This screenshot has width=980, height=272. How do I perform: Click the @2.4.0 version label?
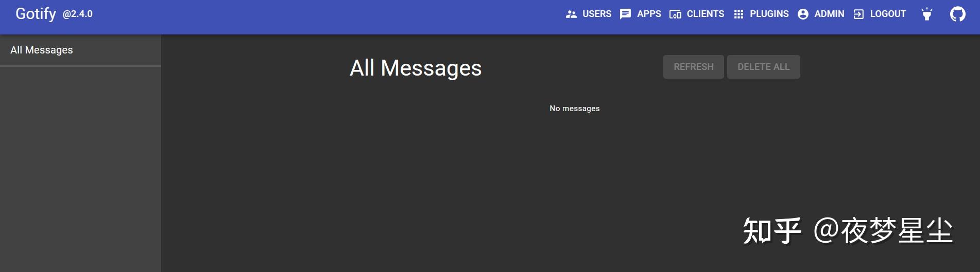pyautogui.click(x=78, y=14)
